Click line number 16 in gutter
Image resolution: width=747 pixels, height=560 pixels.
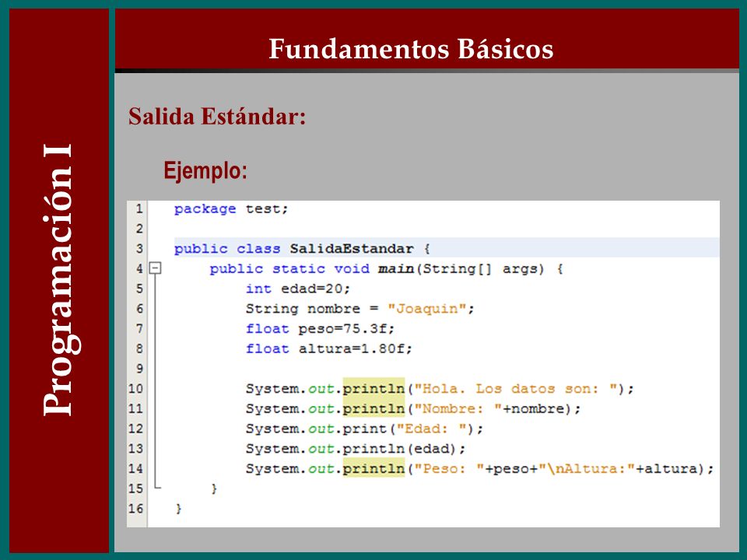point(135,509)
